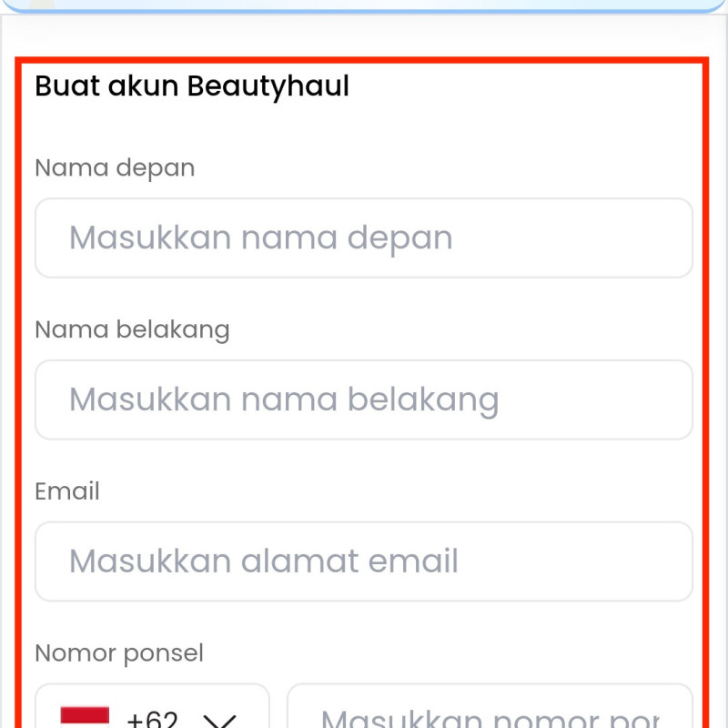728x728 pixels.
Task: Click the 'Masukkan nama belakang' input field
Action: [x=364, y=399]
